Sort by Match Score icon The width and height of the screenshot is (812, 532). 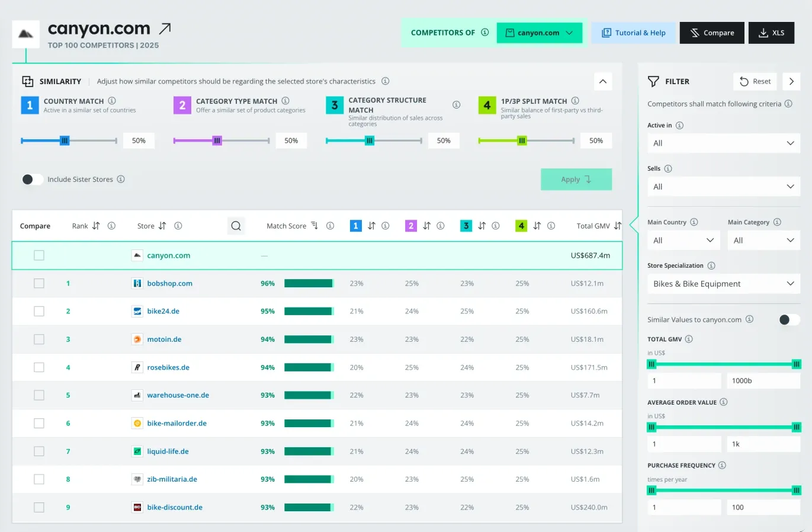coord(314,226)
